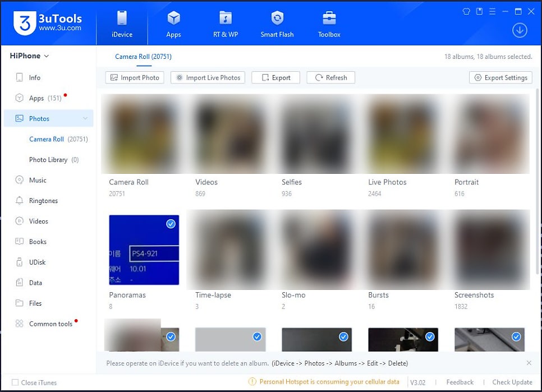542x392 pixels.
Task: Toggle checkmark on black album thumbnail with white object
Action: pos(430,336)
